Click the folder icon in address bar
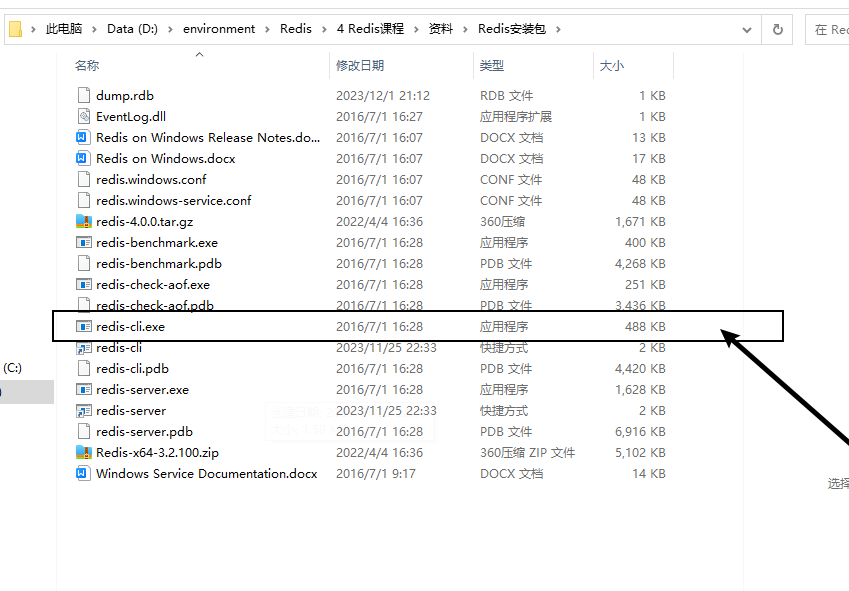The height and width of the screenshot is (591, 849). (16, 29)
